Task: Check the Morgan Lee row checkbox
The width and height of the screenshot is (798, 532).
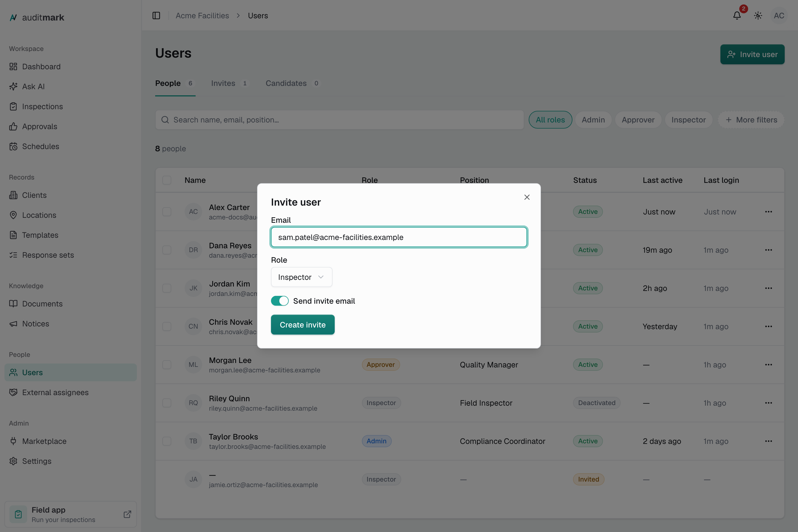Action: tap(167, 365)
